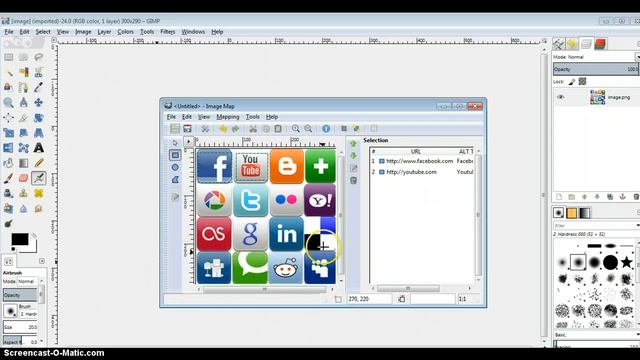Select the http://www.facebook.com row

[x=422, y=161]
